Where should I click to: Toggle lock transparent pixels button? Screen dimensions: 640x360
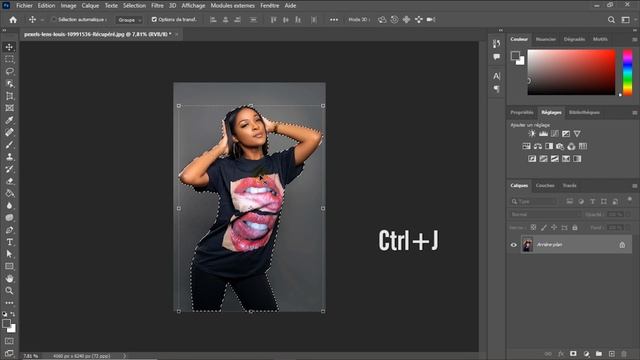[x=533, y=227]
